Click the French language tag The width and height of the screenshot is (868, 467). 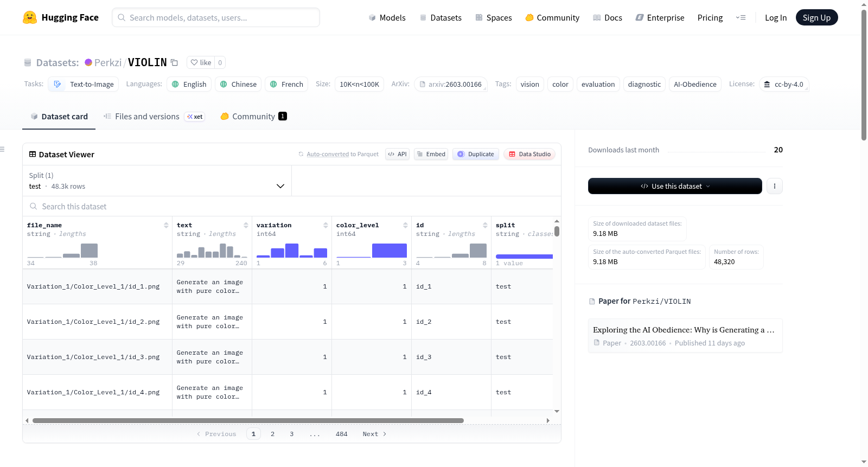[x=286, y=84]
